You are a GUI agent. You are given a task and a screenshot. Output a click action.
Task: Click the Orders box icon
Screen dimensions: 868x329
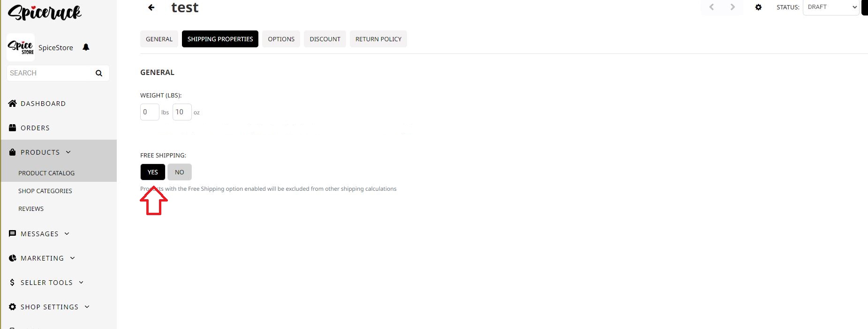click(x=13, y=127)
